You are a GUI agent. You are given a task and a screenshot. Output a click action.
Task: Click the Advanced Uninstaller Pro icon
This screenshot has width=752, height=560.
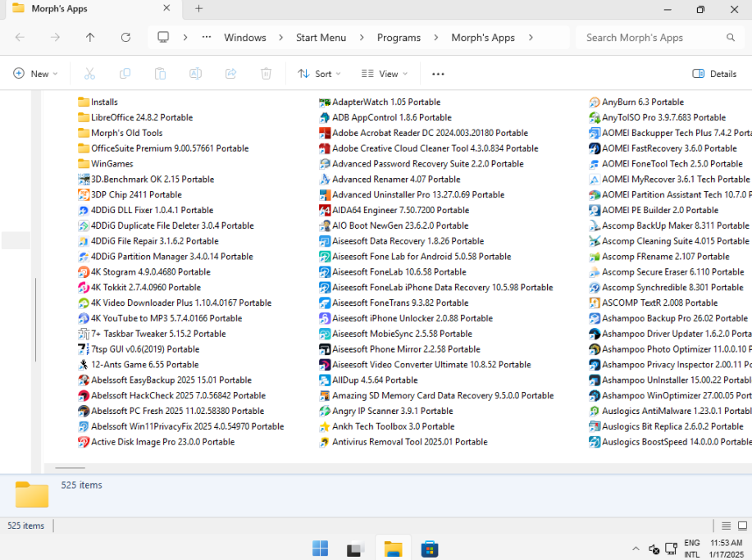pyautogui.click(x=325, y=194)
